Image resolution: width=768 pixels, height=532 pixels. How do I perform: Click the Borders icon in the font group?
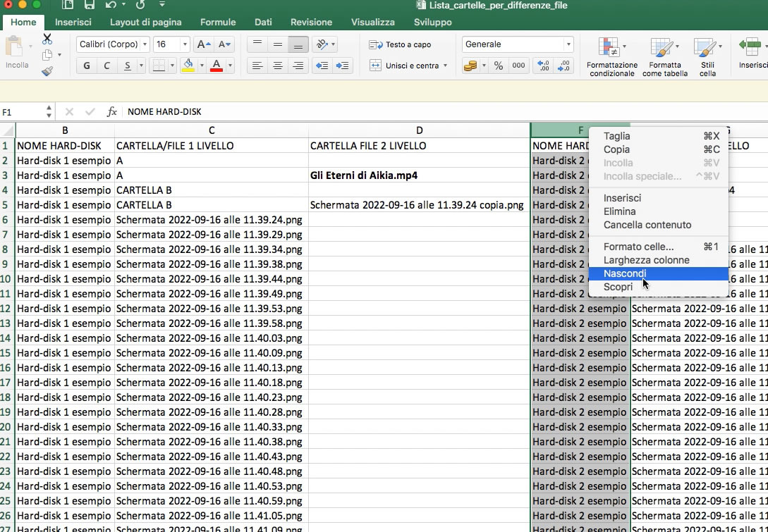(x=159, y=66)
